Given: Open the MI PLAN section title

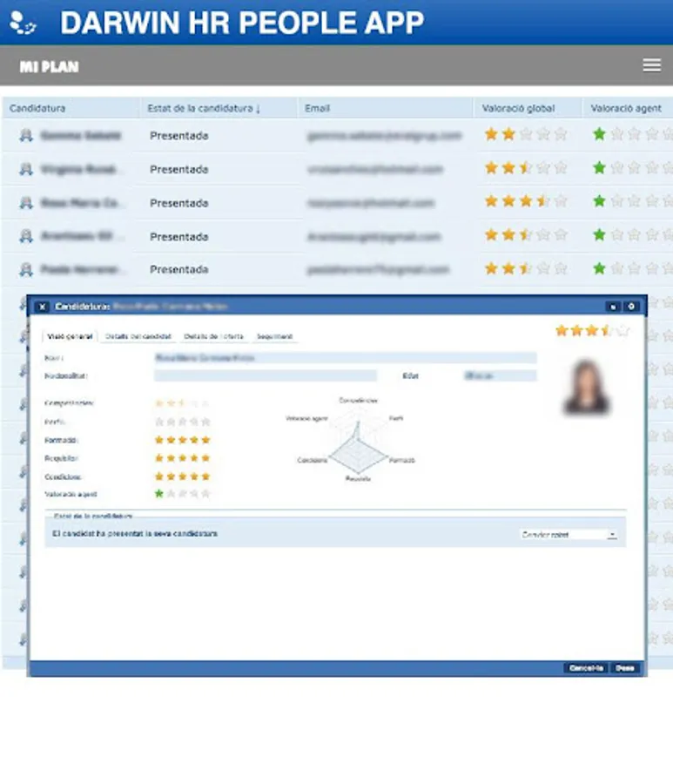Looking at the screenshot, I should pyautogui.click(x=49, y=66).
